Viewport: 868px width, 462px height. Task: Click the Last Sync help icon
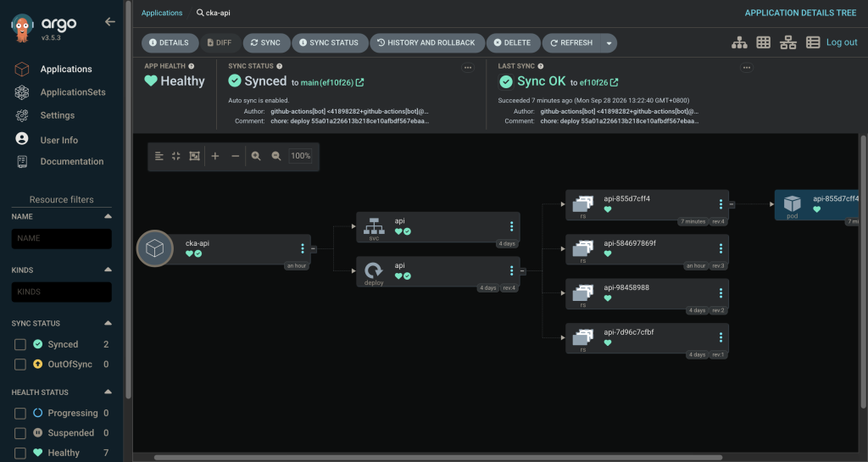(x=540, y=66)
